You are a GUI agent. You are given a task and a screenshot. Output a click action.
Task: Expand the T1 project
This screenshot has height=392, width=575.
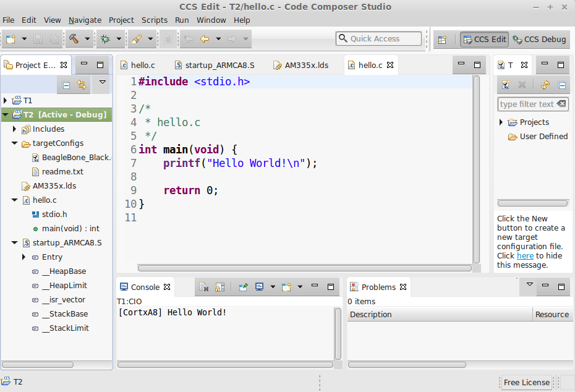click(5, 100)
